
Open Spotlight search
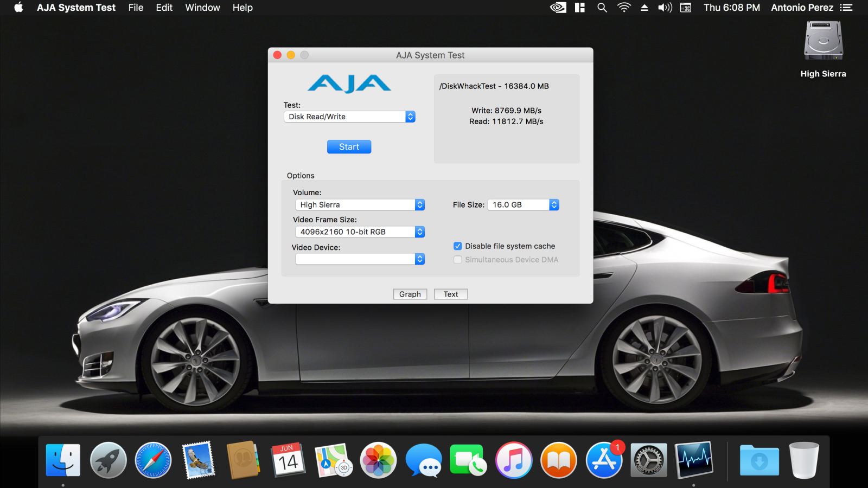pos(602,8)
